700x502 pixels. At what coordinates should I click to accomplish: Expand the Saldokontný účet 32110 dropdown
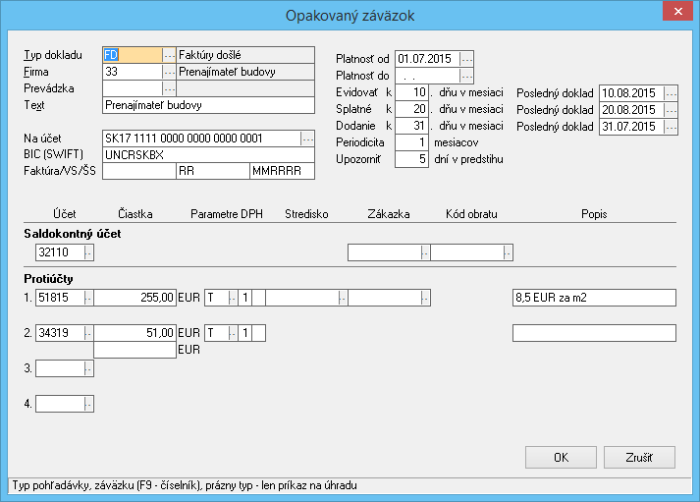point(89,253)
